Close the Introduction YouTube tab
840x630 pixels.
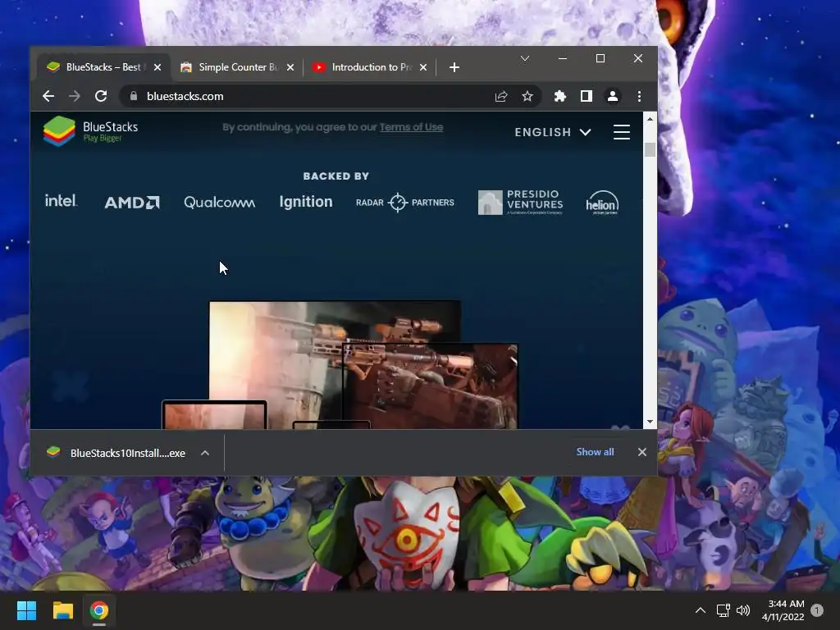423,67
